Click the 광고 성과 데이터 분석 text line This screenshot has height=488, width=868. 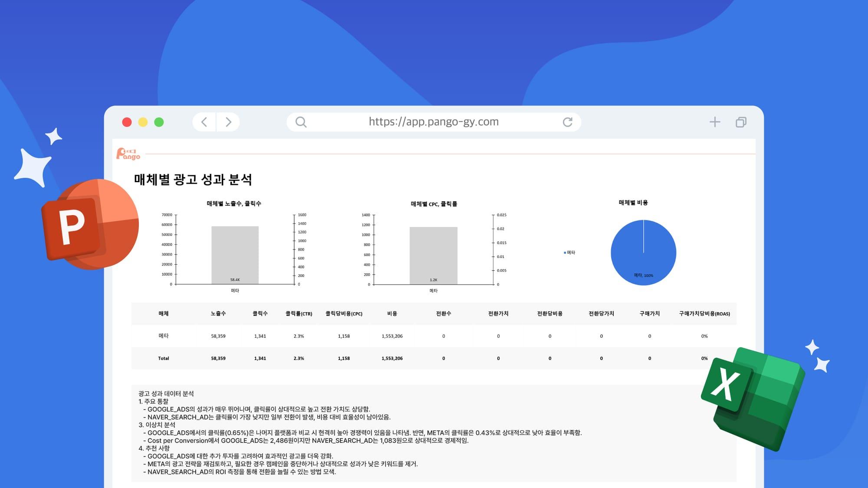click(x=166, y=393)
